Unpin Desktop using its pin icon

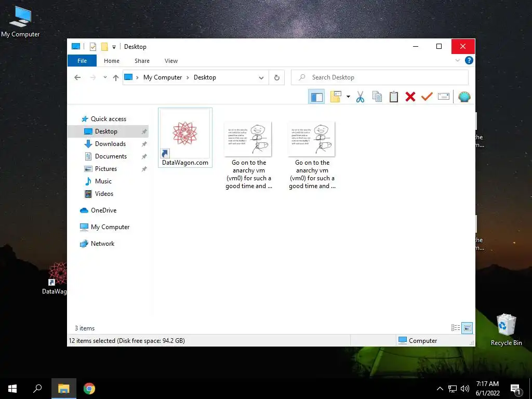click(144, 131)
